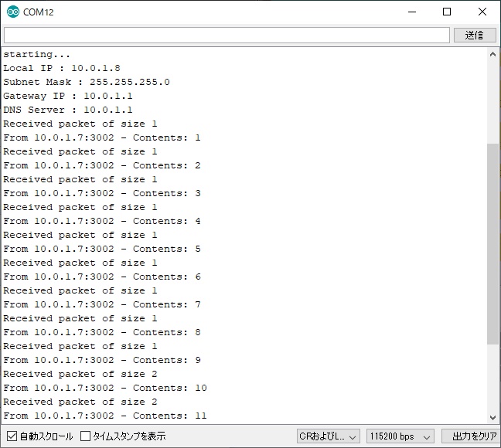This screenshot has width=501, height=448.
Task: Click the COM12 window title text
Action: (x=39, y=12)
